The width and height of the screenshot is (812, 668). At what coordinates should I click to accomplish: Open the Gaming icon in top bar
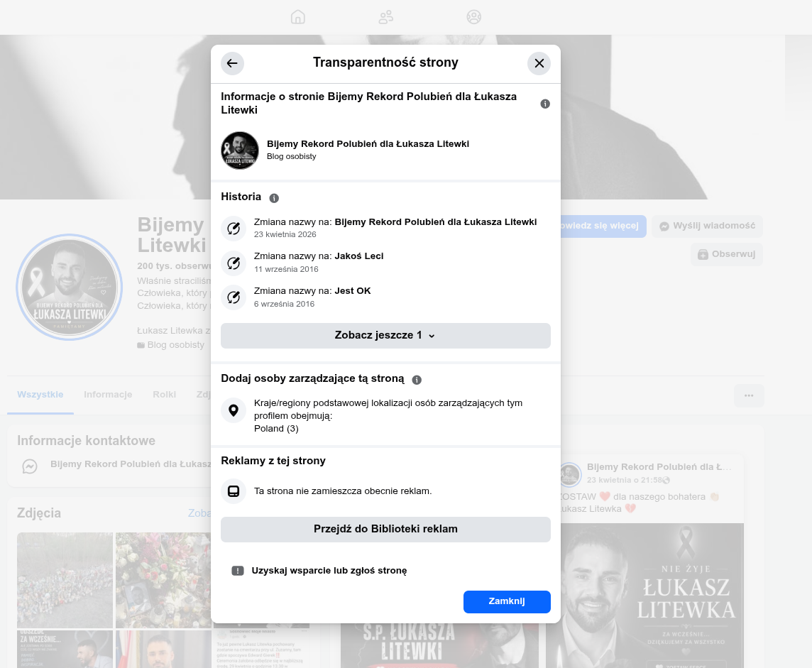pos(473,16)
